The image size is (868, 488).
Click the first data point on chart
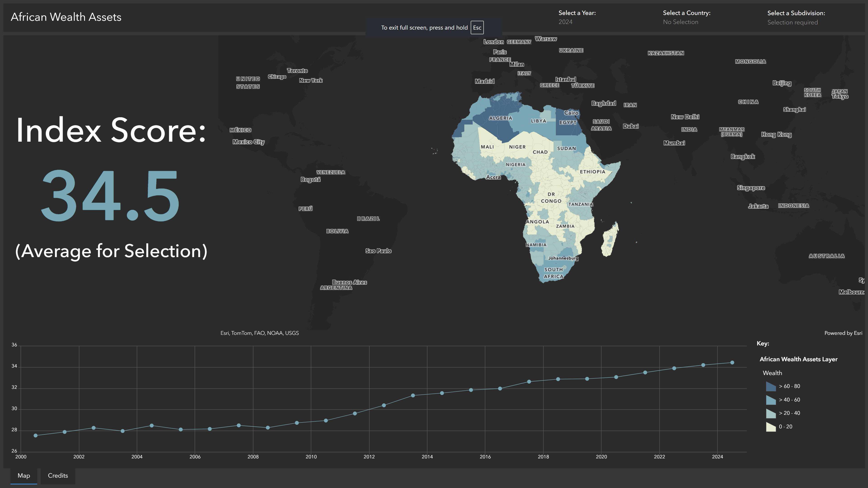(36, 435)
